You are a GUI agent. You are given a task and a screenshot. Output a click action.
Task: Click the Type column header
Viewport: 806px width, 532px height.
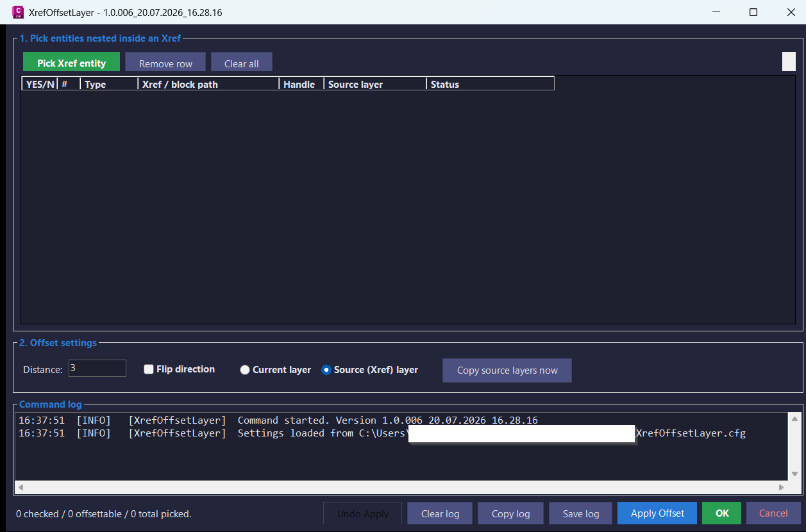[x=108, y=84]
